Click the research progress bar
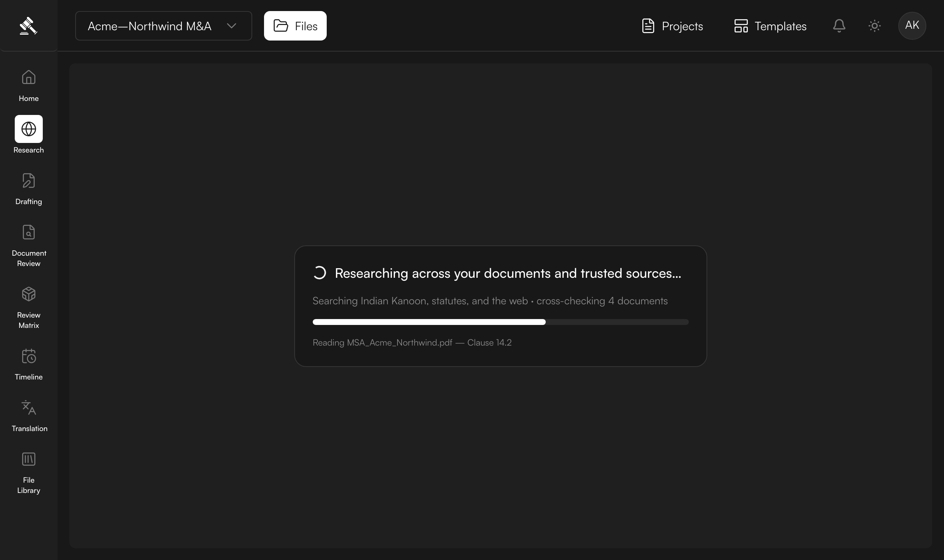This screenshot has height=560, width=944. click(x=500, y=322)
